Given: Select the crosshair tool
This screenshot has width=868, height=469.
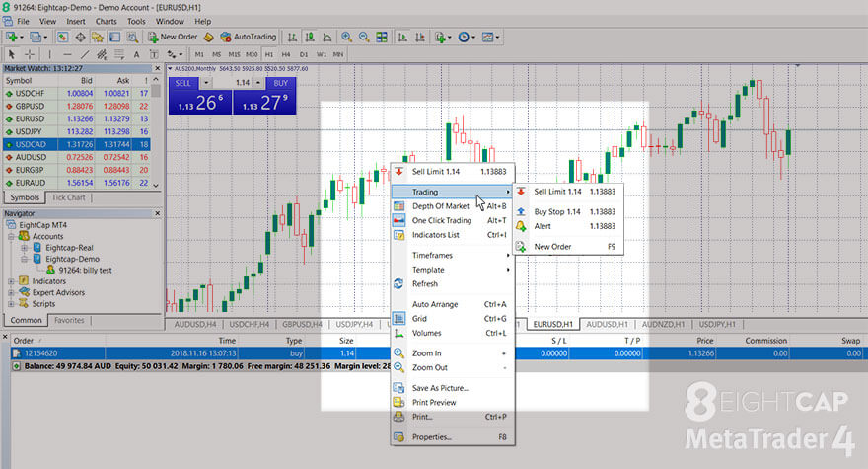Looking at the screenshot, I should pos(30,54).
